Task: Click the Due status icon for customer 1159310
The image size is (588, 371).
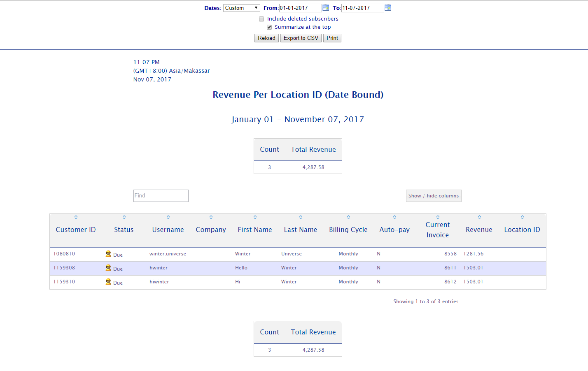Action: pos(108,282)
